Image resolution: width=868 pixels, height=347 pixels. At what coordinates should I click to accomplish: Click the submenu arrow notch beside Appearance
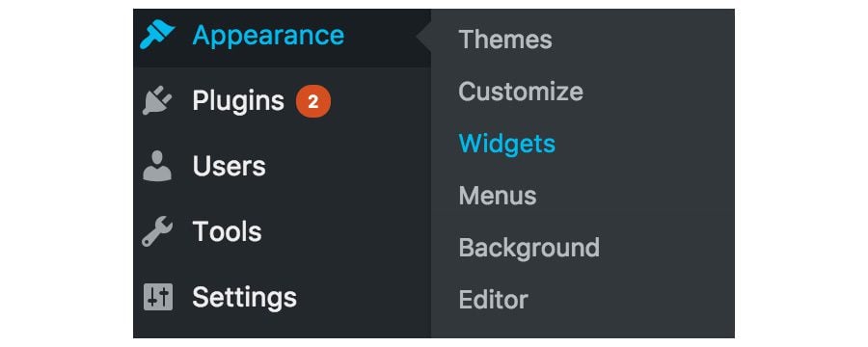click(x=423, y=39)
